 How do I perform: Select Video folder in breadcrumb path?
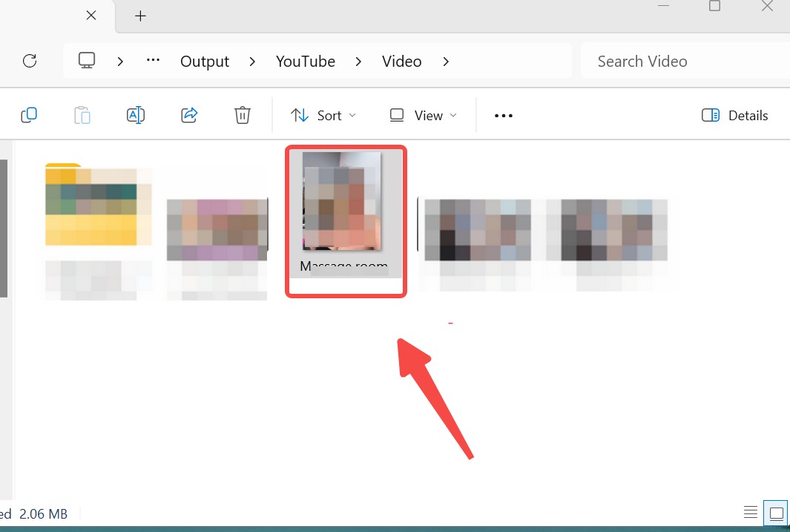401,62
